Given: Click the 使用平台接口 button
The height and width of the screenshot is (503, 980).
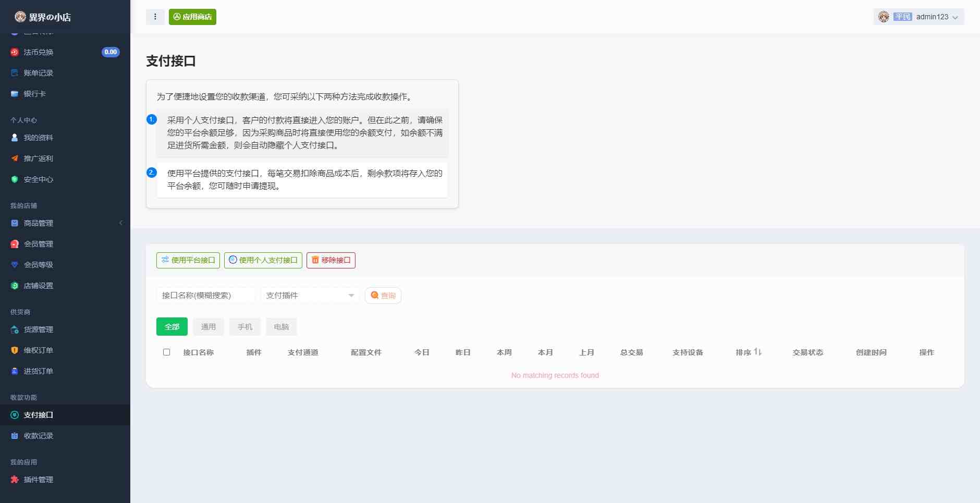Looking at the screenshot, I should 188,260.
